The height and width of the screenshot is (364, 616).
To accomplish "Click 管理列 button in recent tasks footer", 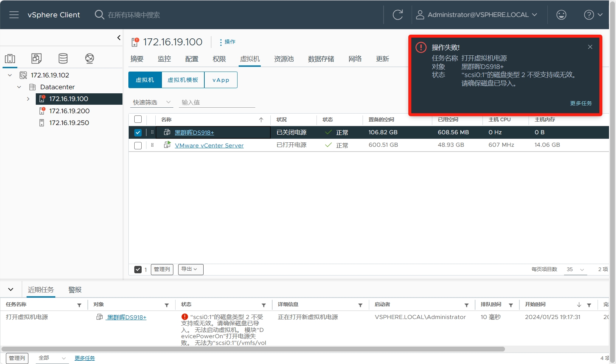I will pos(17,358).
